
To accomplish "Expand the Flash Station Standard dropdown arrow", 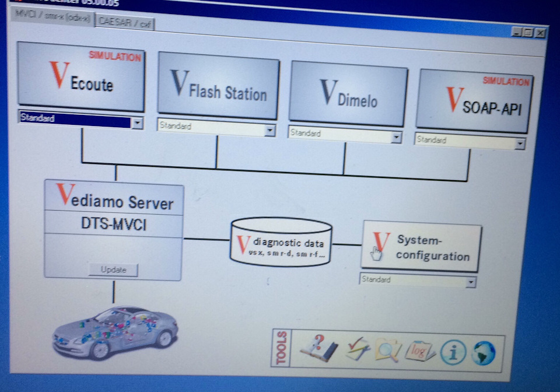I will point(270,131).
